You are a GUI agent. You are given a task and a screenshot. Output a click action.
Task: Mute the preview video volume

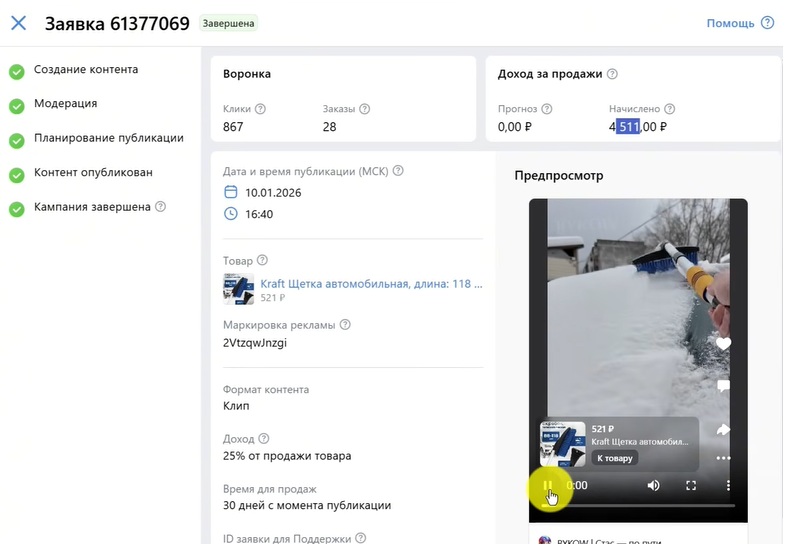coord(653,486)
